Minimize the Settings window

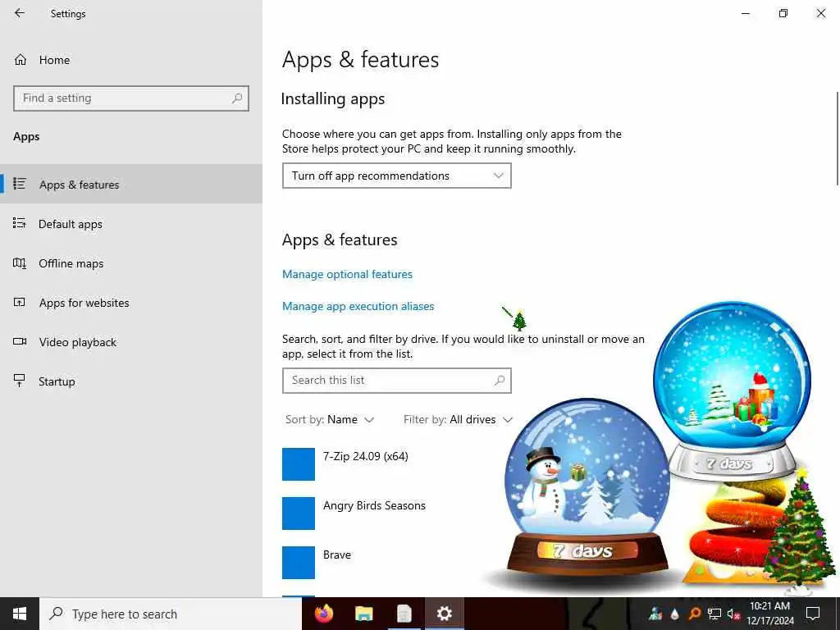coord(745,13)
